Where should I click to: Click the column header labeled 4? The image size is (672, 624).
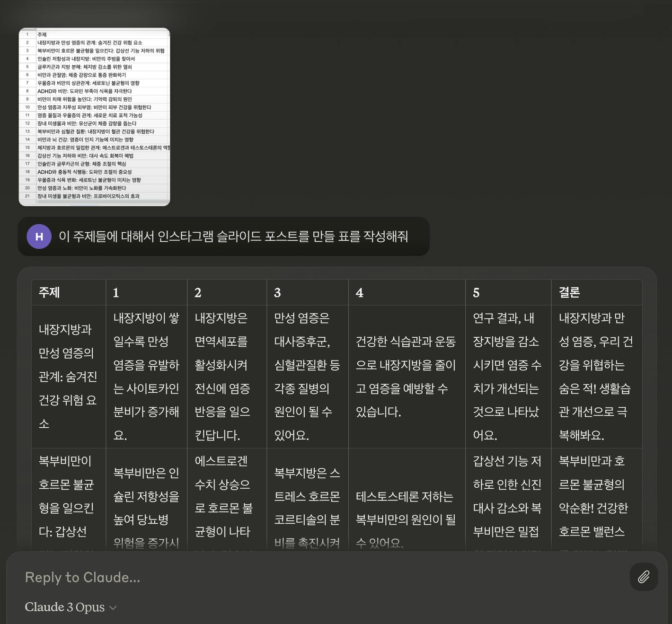click(x=407, y=292)
